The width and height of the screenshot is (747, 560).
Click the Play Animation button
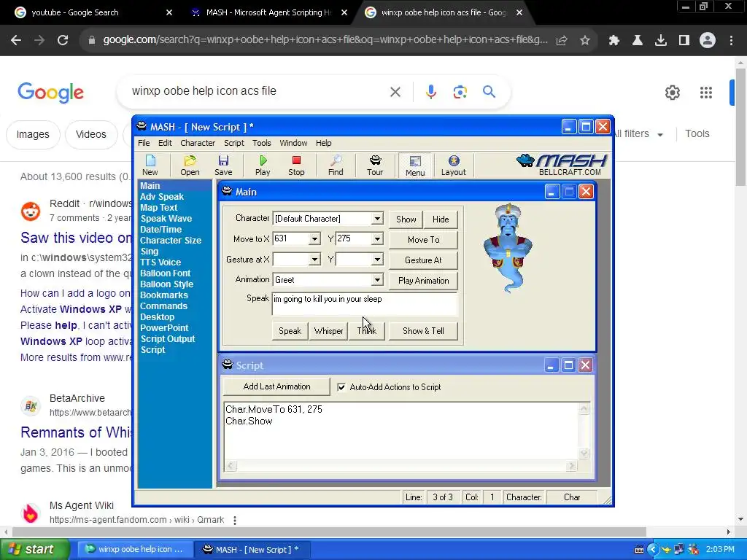click(424, 281)
